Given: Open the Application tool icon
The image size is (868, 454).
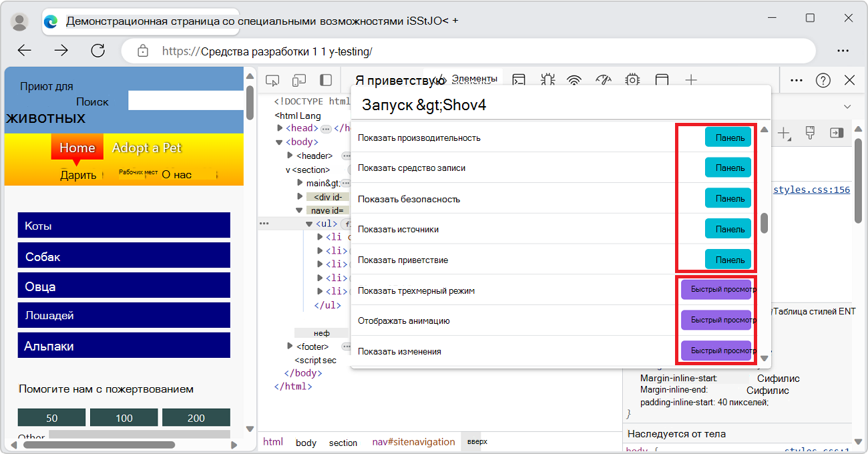Looking at the screenshot, I should point(662,80).
